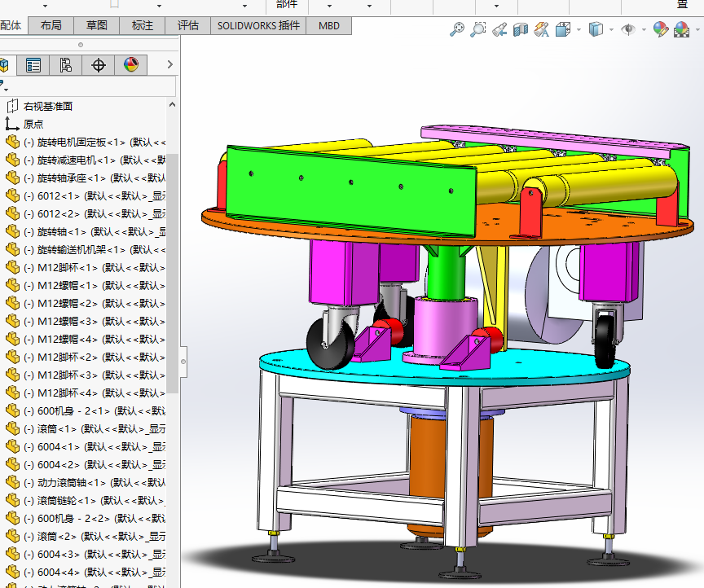This screenshot has width=704, height=588.
Task: Click the Edit Appearance color ball icon
Action: click(x=661, y=29)
